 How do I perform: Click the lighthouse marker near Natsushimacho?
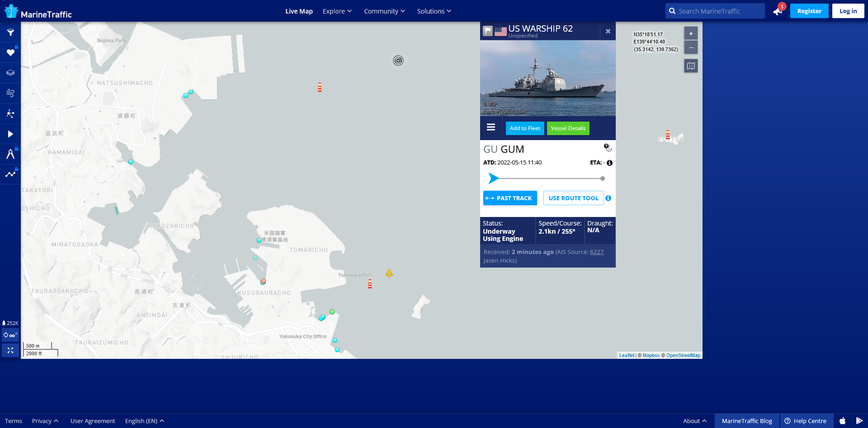(320, 87)
